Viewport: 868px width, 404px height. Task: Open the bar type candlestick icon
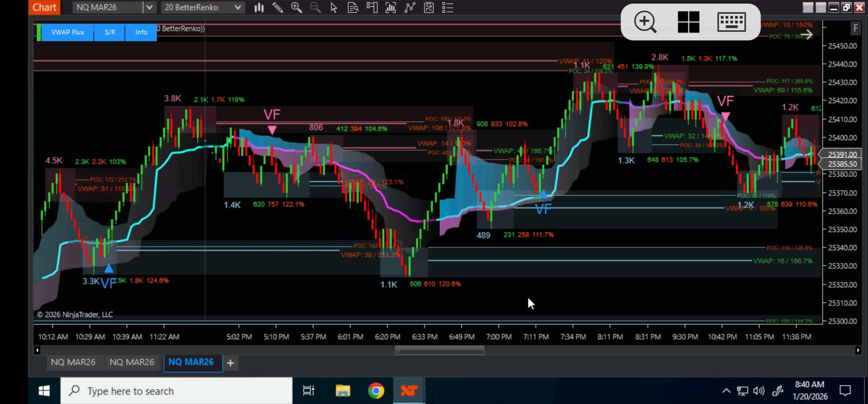pyautogui.click(x=259, y=7)
